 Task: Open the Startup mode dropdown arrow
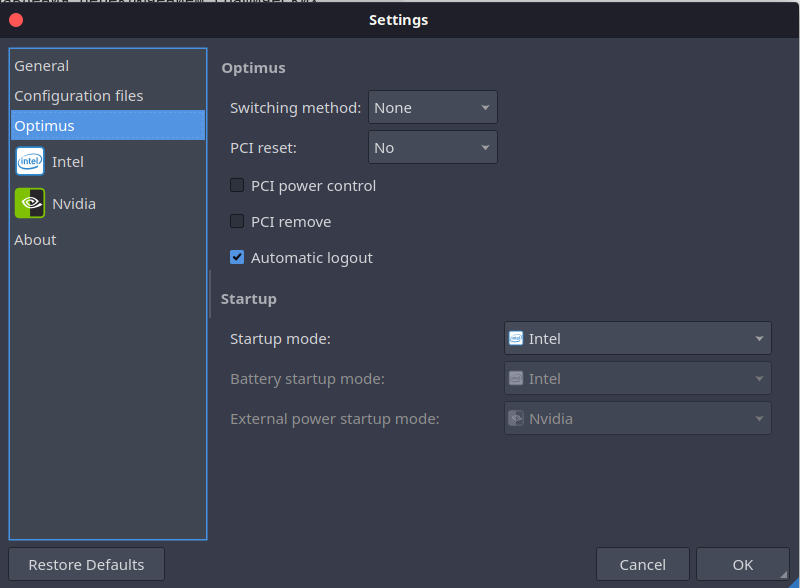pos(759,338)
